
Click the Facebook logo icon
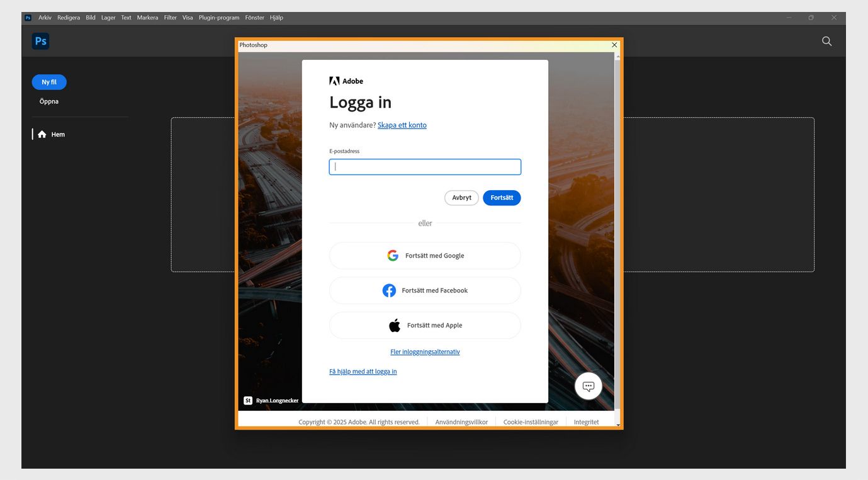point(389,290)
